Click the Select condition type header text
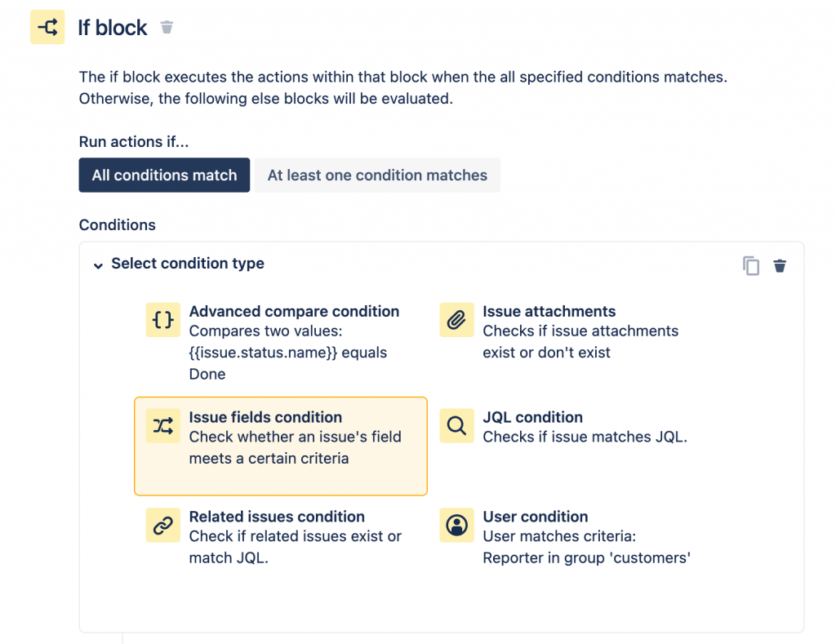 click(x=188, y=264)
